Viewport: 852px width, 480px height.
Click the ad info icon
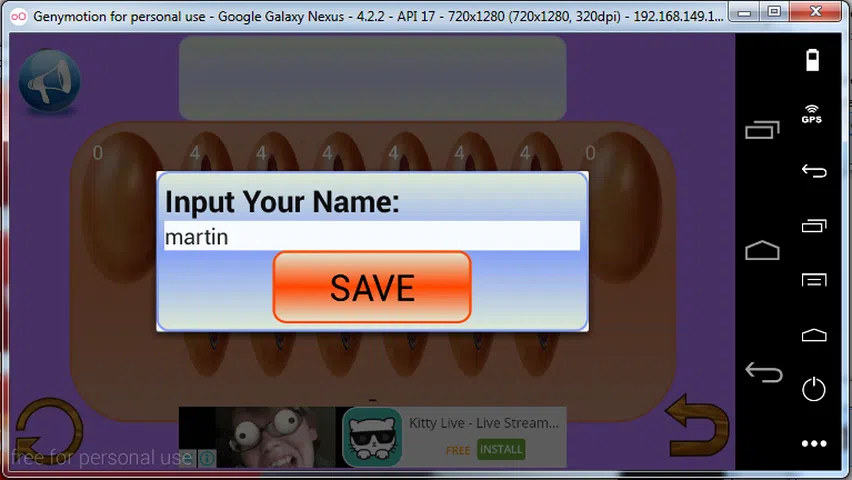pyautogui.click(x=207, y=458)
